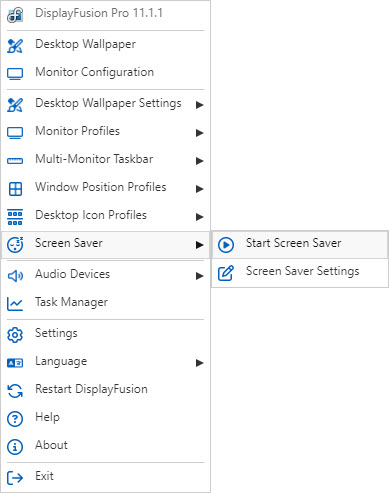Click the Task Manager chart icon
Screen dimensions: 389x493
click(x=15, y=304)
